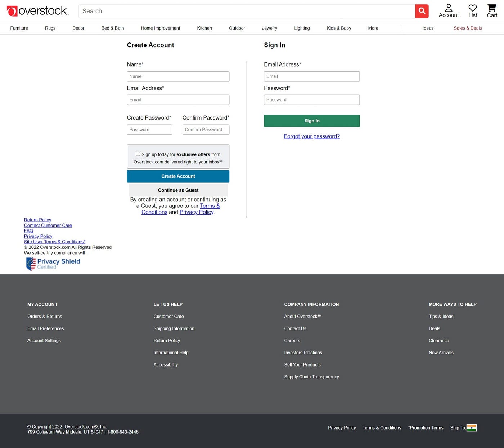Click the Name field in Create Account
Viewport: 504px width, 448px height.
pyautogui.click(x=178, y=76)
